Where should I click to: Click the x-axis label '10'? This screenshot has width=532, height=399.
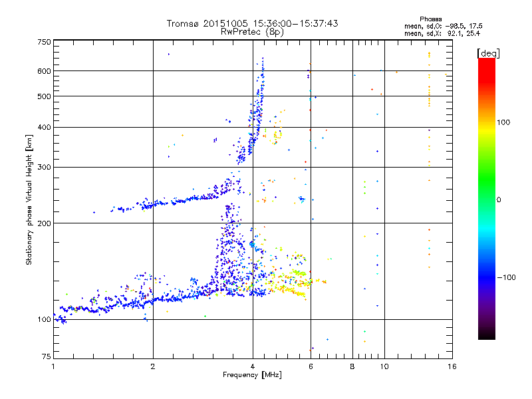384,366
